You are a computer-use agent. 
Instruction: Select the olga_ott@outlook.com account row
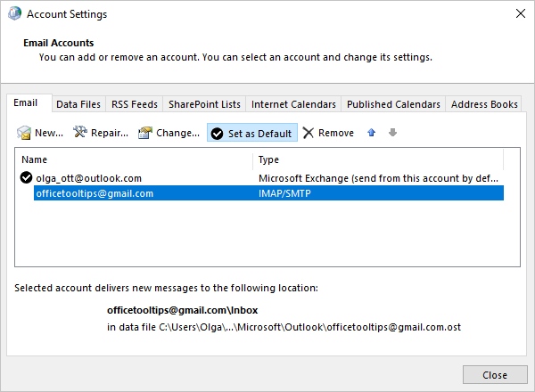[261, 178]
